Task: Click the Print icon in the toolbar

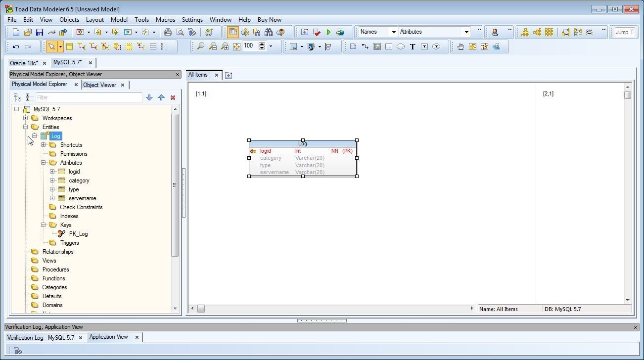Action: [168, 32]
